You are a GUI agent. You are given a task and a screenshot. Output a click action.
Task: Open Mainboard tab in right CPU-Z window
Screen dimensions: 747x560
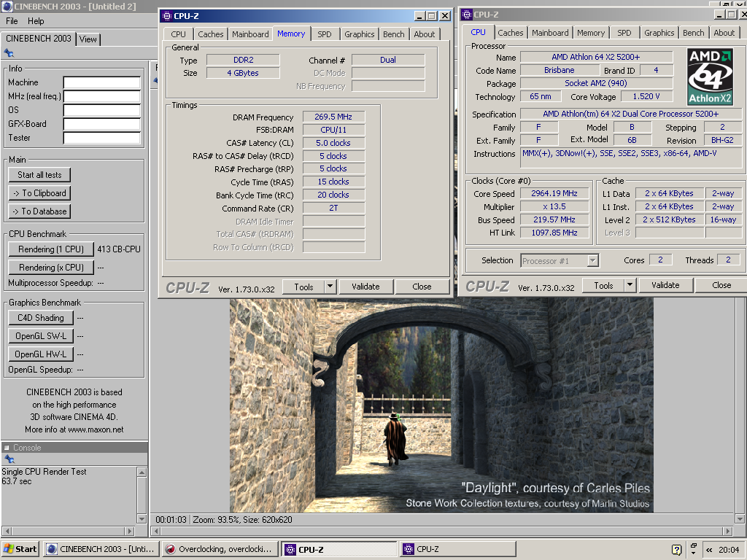click(550, 33)
